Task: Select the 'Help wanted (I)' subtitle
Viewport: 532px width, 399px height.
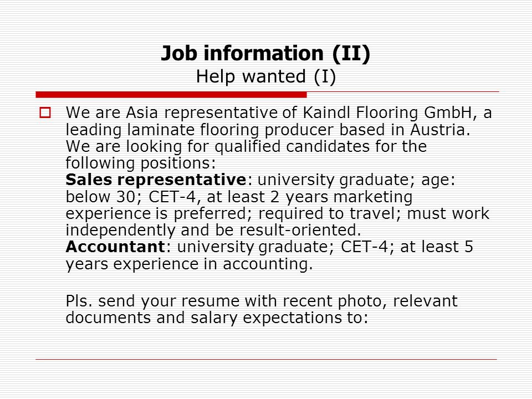Action: (266, 76)
